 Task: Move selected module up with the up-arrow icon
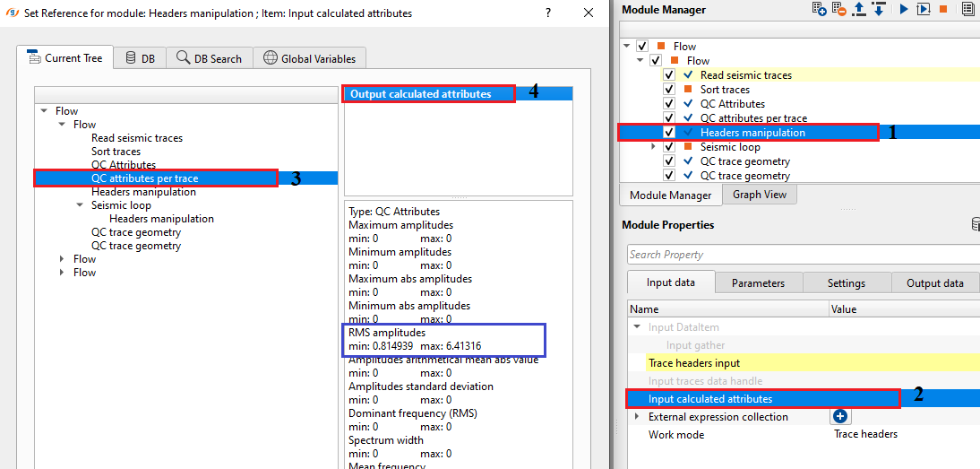(x=859, y=9)
